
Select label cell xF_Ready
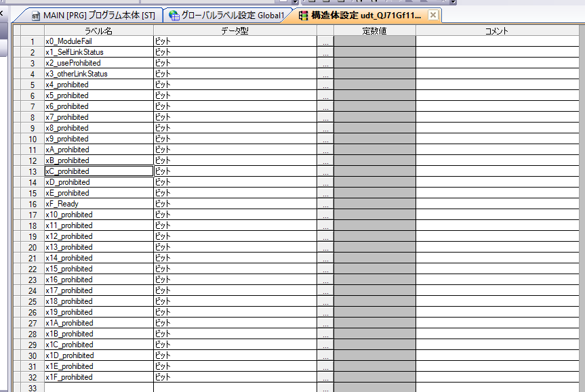99,204
